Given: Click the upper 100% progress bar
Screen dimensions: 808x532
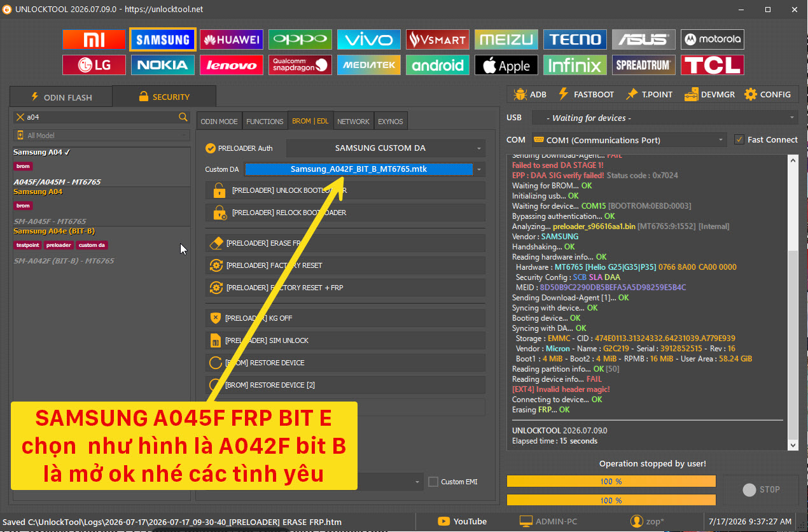Looking at the screenshot, I should tap(611, 481).
